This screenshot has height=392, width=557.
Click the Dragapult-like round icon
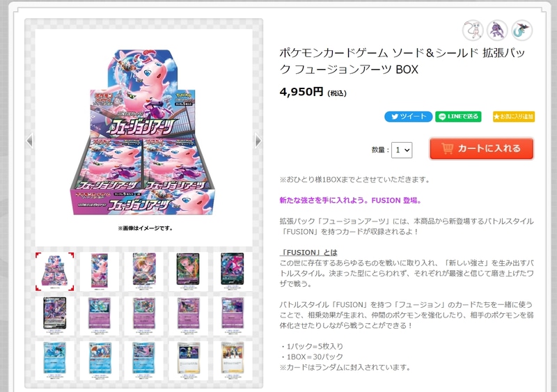(521, 30)
